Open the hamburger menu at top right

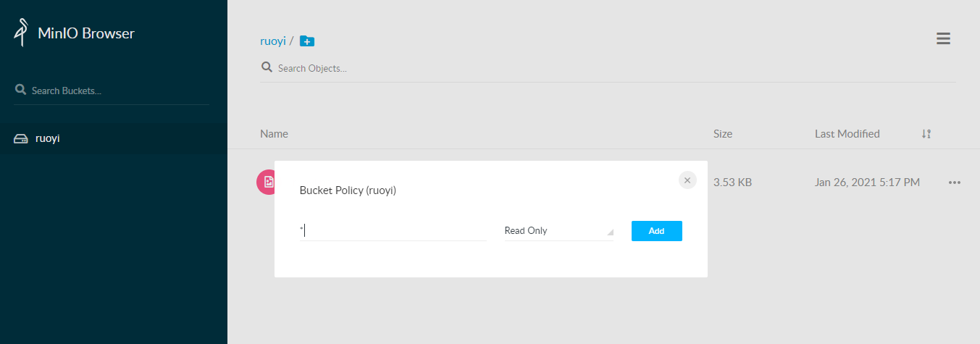point(943,39)
